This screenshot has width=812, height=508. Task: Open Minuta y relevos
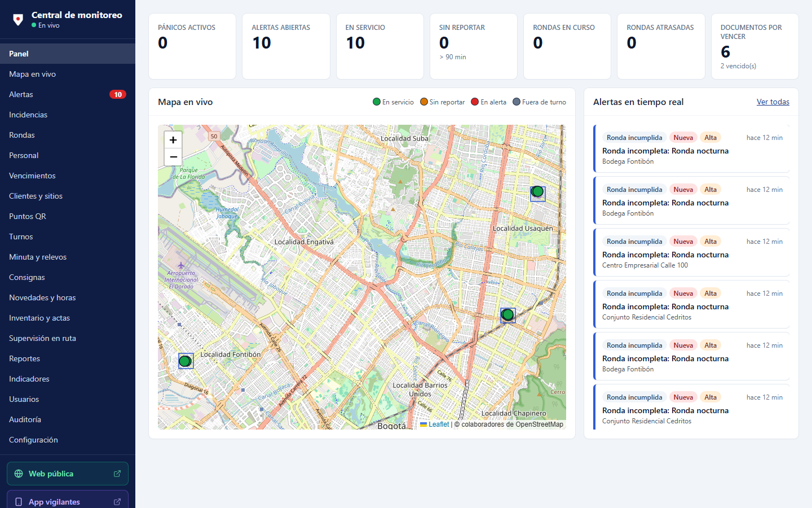[x=68, y=257]
